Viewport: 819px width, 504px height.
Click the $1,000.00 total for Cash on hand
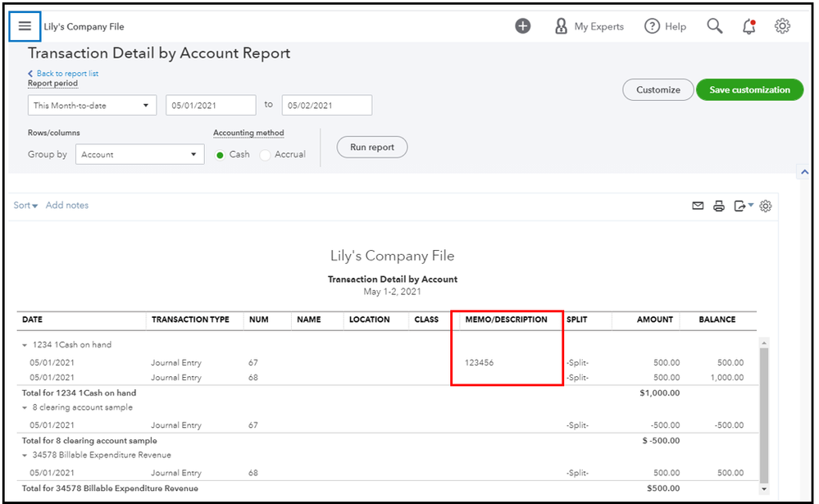[660, 393]
